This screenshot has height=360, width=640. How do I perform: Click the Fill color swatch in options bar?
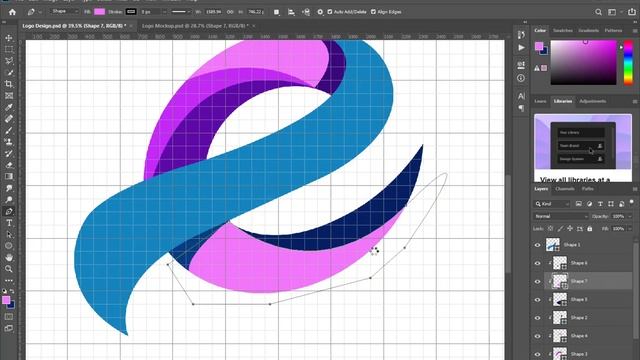point(100,12)
